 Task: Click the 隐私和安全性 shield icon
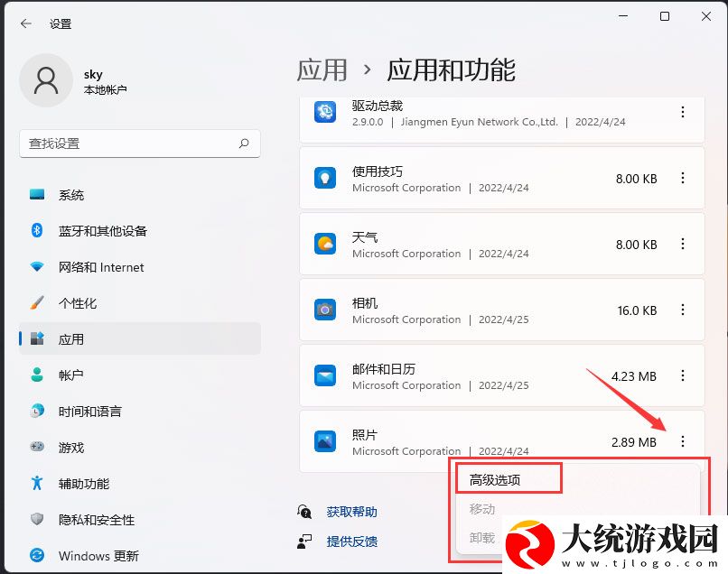(37, 519)
